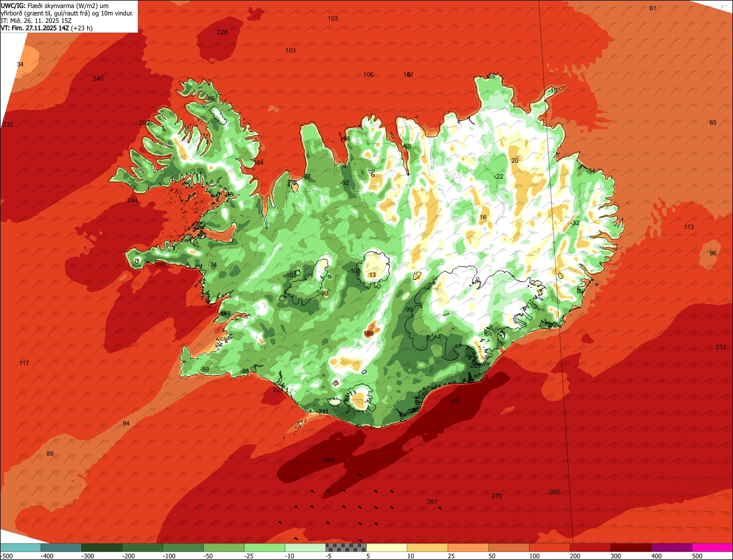The height and width of the screenshot is (560, 733).
Task: Click the initial time 'IT: Mið. 26. 11. 2025 15Z'
Action: pyautogui.click(x=37, y=21)
